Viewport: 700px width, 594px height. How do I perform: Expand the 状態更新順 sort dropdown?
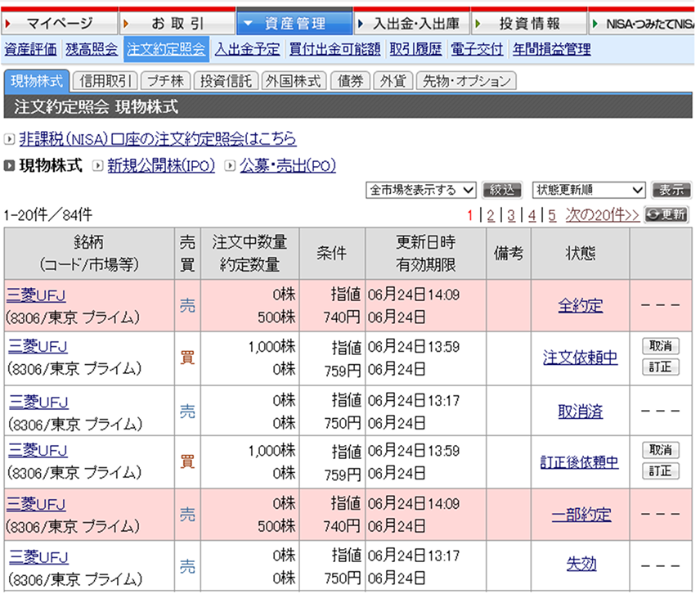(589, 190)
